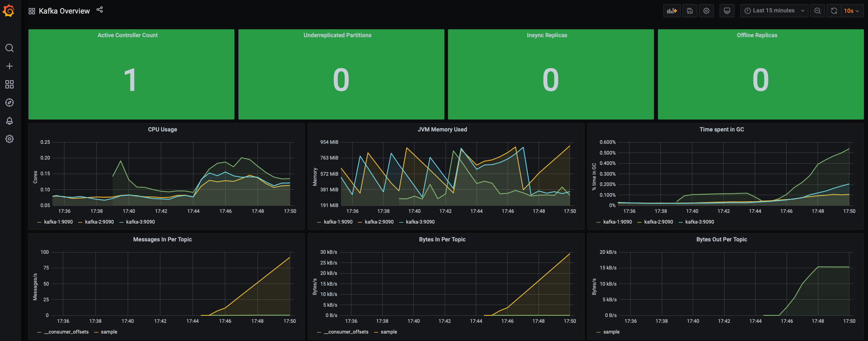Open the search dashboards icon in sidebar
Screen dimensions: 868x341
[x=10, y=48]
